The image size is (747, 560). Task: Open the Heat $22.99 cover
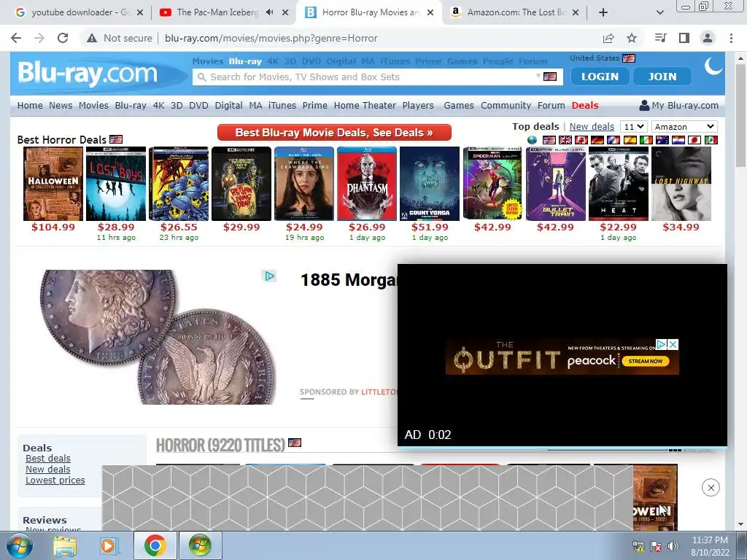(x=619, y=183)
